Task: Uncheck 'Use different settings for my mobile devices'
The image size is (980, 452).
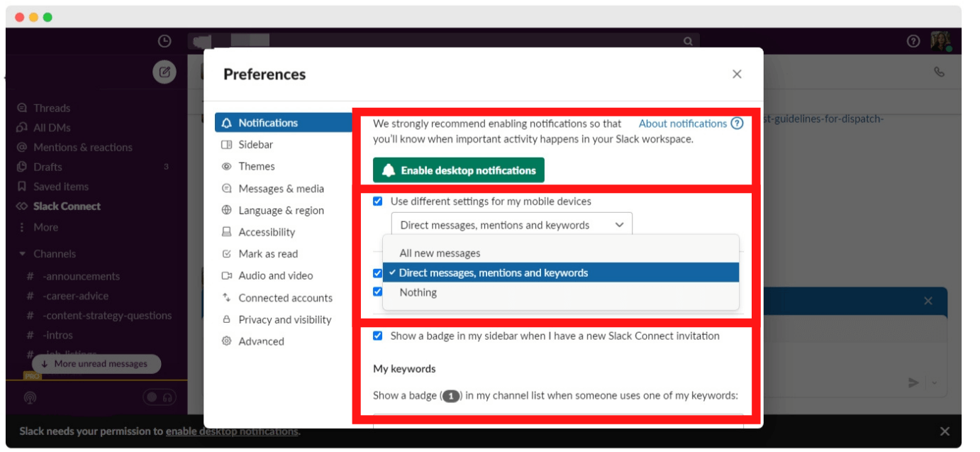Action: [x=378, y=201]
